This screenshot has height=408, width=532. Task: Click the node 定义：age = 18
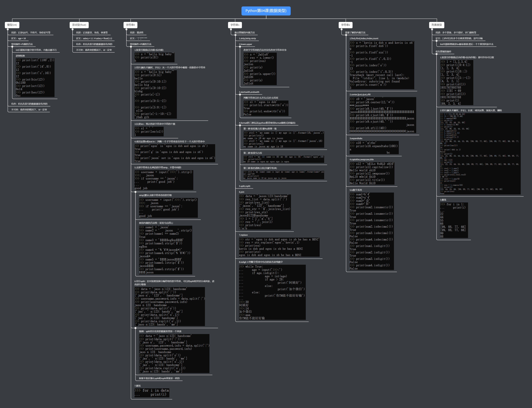(18, 38)
